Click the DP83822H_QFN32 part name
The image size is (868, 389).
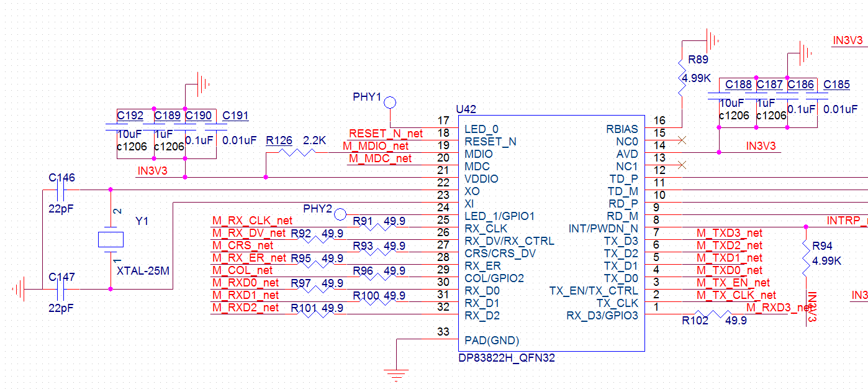[x=507, y=358]
